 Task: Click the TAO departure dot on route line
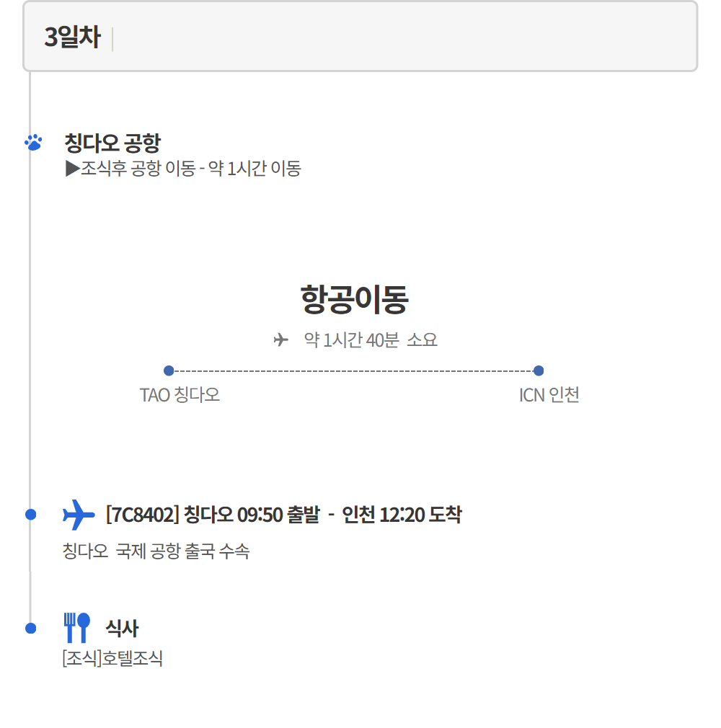pyautogui.click(x=169, y=370)
